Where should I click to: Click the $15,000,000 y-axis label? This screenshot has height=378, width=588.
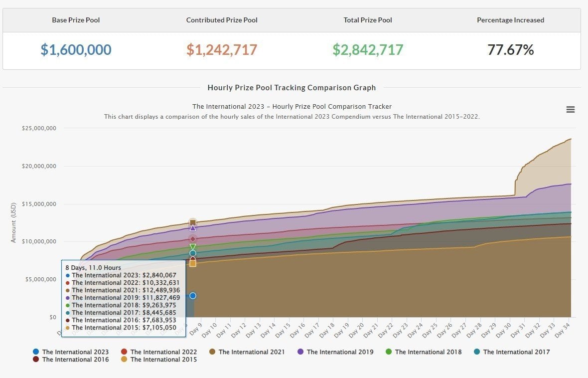click(39, 204)
